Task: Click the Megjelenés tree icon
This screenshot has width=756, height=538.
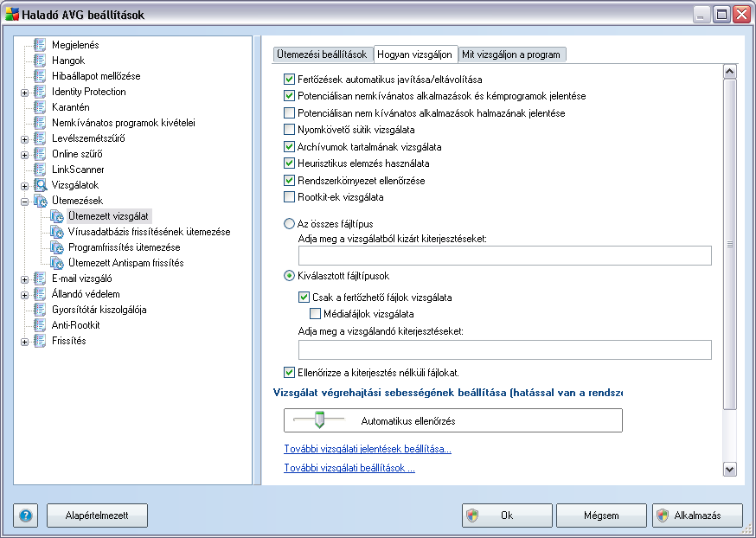Action: click(40, 45)
